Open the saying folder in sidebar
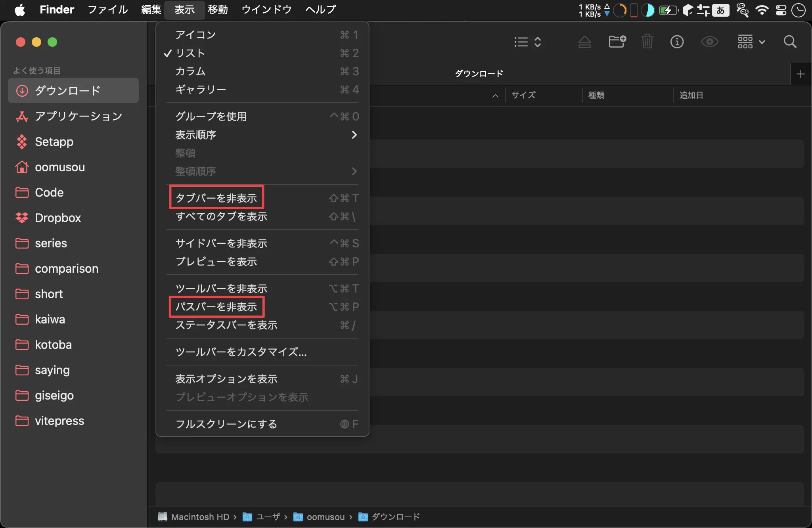 [73, 370]
